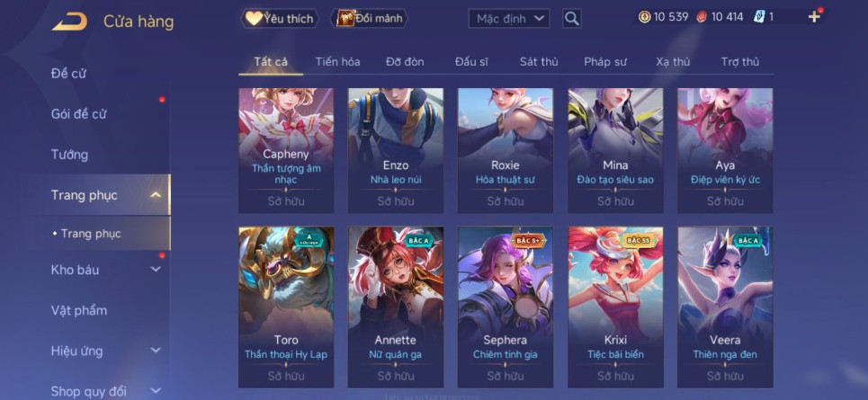The image size is (868, 400).
Task: Switch to the Sát thủ tab
Action: (x=539, y=62)
